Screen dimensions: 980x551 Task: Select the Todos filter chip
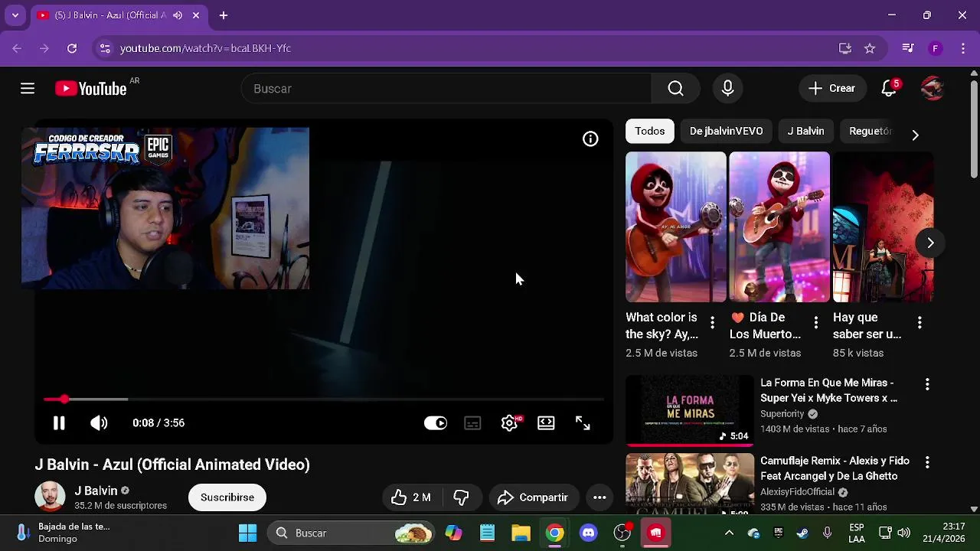tap(649, 131)
